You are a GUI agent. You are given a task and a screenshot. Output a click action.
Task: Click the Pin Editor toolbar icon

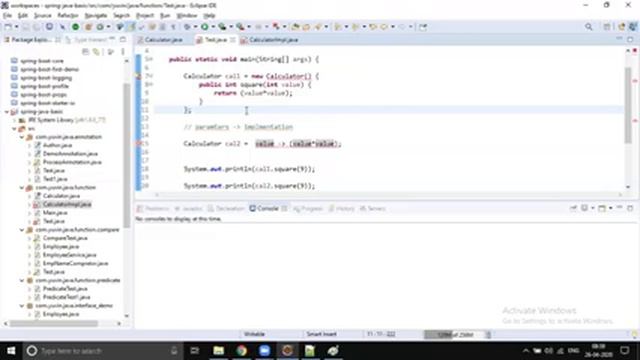tap(423, 27)
